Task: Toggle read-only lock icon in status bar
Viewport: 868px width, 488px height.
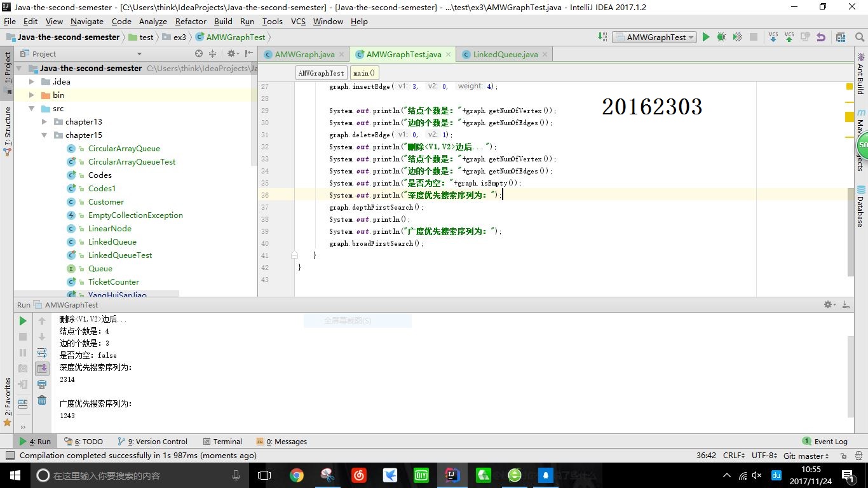Action: click(844, 456)
